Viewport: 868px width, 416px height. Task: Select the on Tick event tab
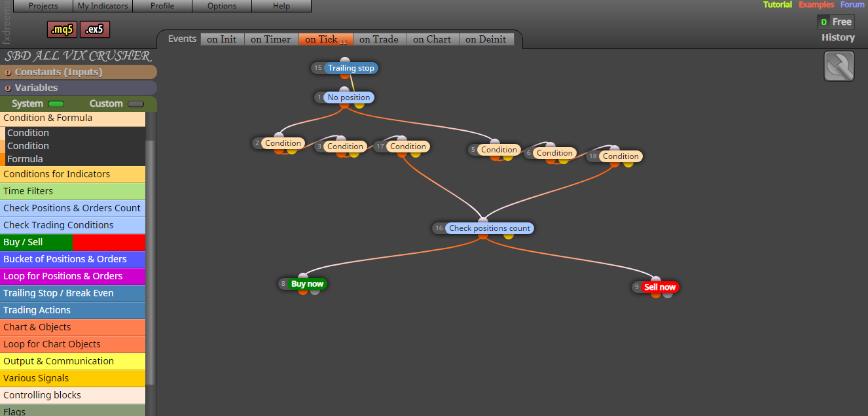pos(326,39)
